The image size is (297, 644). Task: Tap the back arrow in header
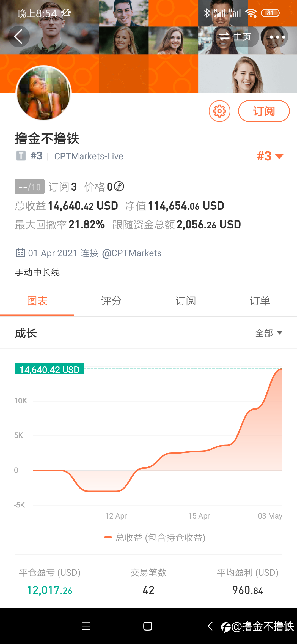click(18, 37)
